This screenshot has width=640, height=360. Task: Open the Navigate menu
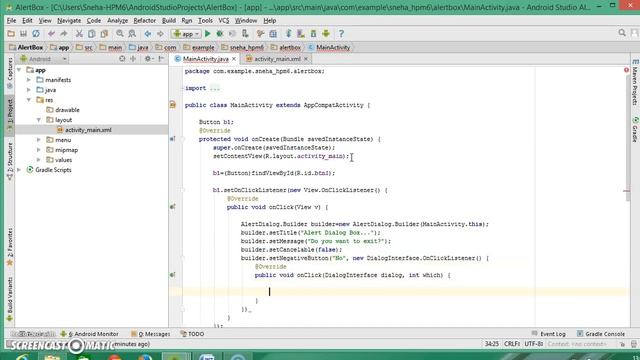69,20
